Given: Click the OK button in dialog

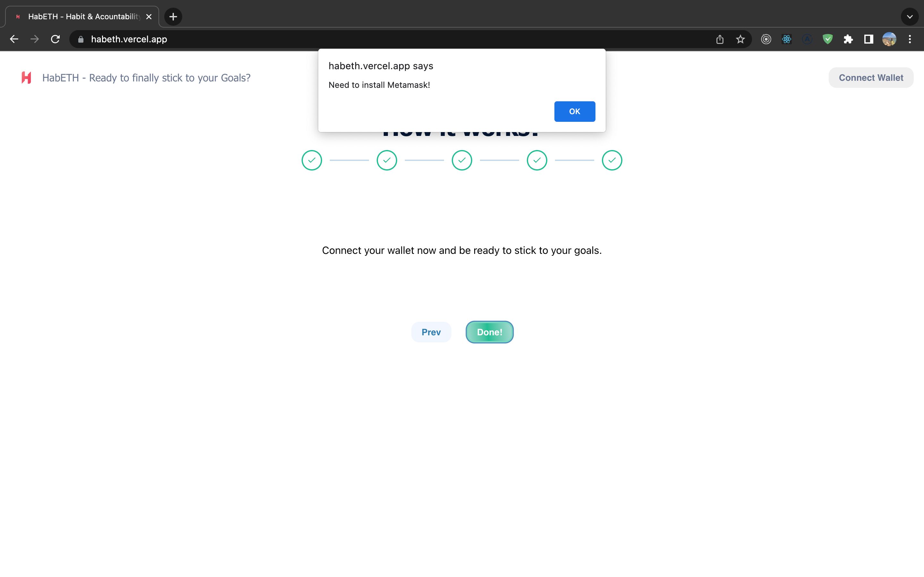Looking at the screenshot, I should pos(575,111).
